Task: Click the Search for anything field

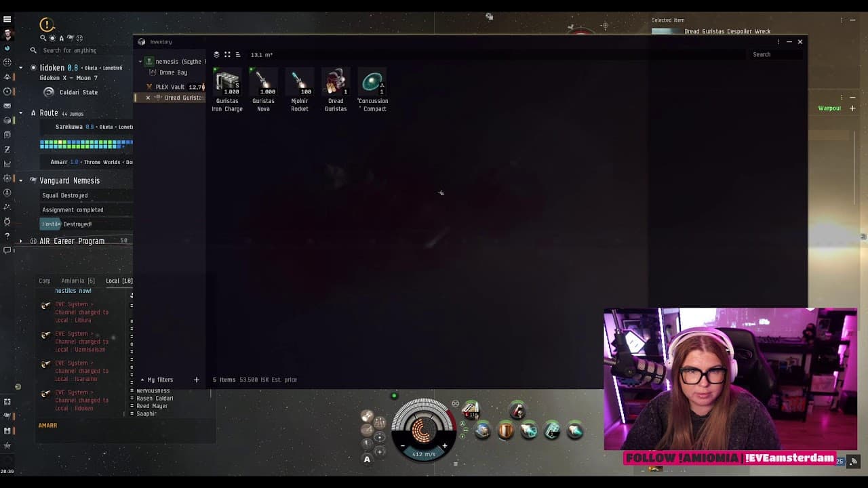Action: tap(85, 50)
